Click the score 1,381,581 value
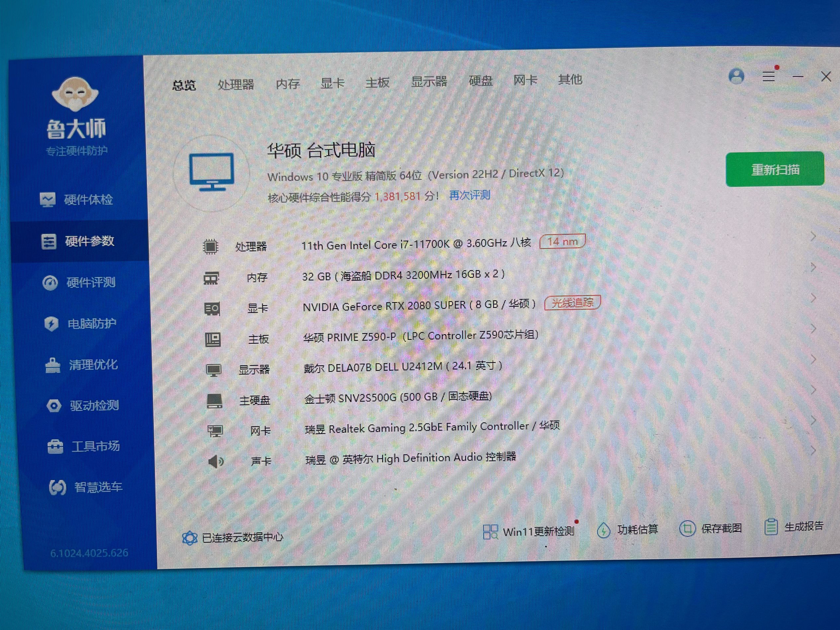 397,197
